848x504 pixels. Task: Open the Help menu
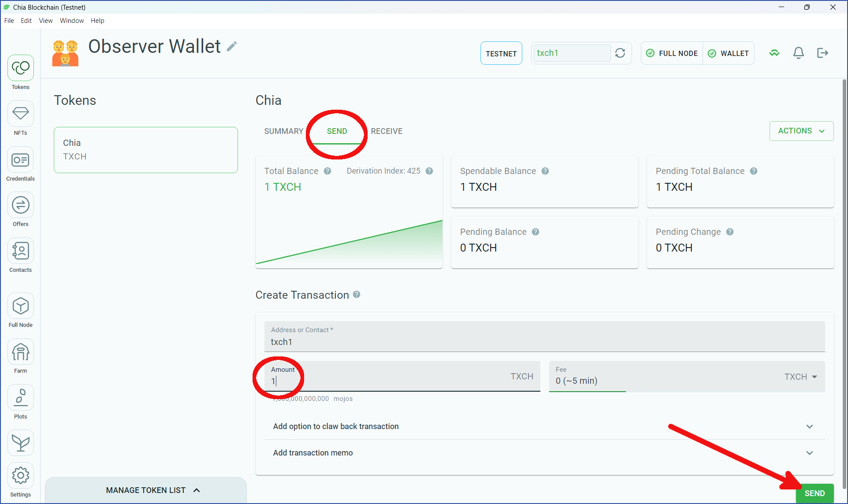pos(97,21)
